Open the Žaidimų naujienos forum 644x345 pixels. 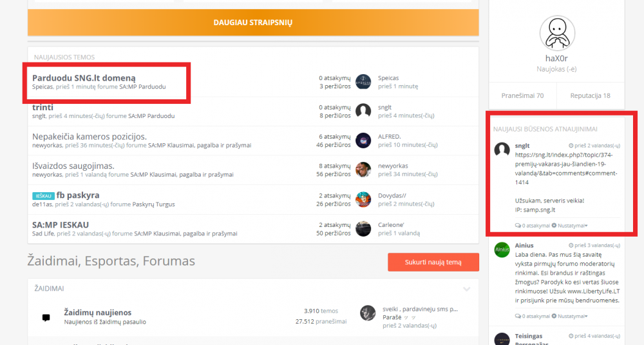tap(97, 313)
